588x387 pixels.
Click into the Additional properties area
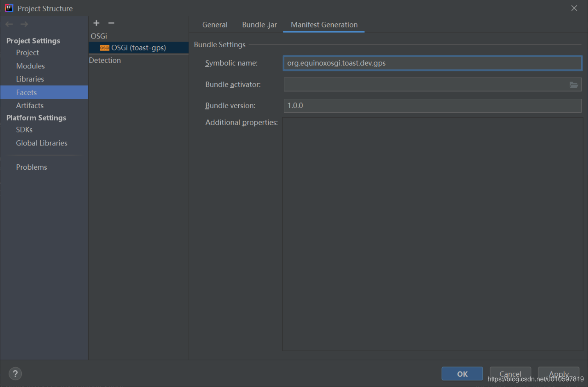click(x=432, y=234)
